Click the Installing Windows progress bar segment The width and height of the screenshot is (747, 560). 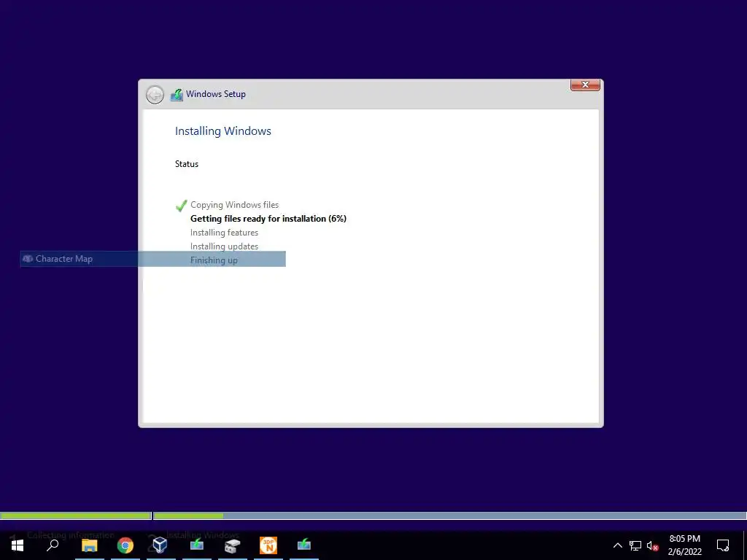(x=449, y=516)
